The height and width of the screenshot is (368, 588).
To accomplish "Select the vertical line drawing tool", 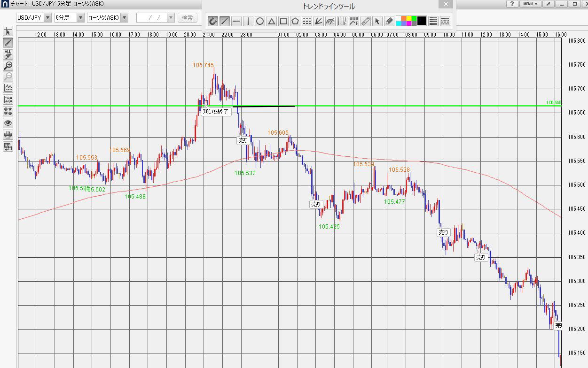I will coord(248,21).
